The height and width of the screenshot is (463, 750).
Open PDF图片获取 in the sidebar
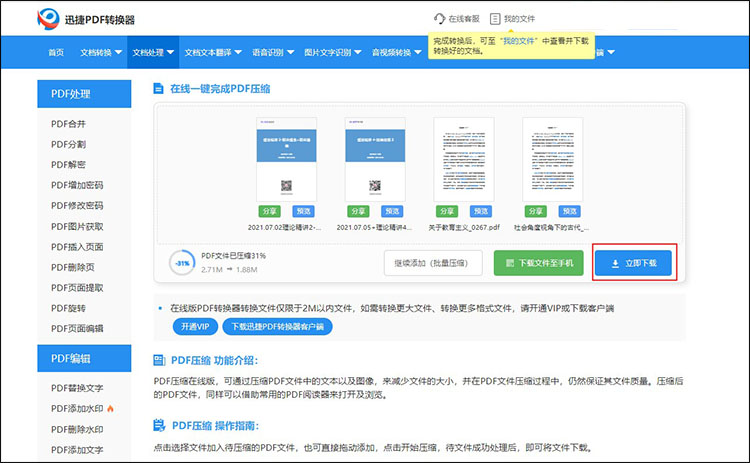(x=77, y=226)
